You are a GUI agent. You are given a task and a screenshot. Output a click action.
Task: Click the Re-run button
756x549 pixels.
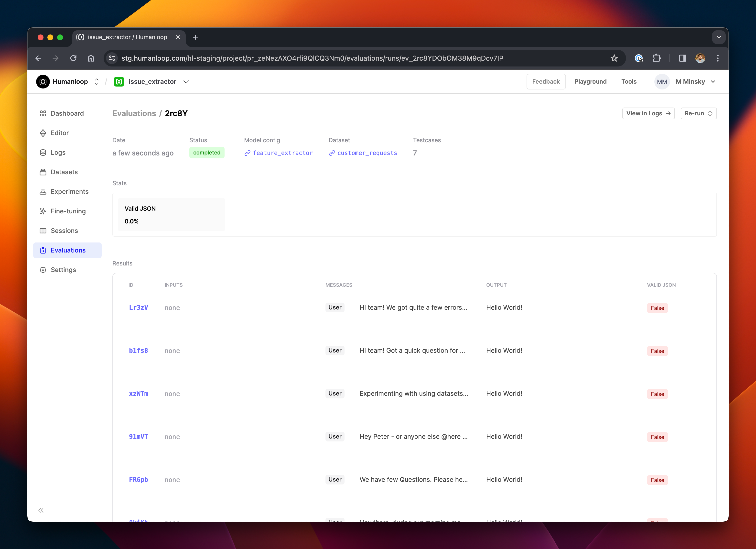point(698,113)
